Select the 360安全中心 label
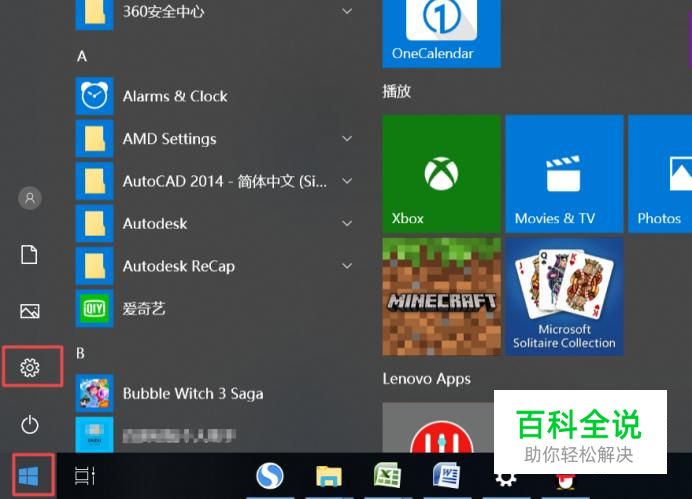This screenshot has width=692, height=499. coord(163,11)
